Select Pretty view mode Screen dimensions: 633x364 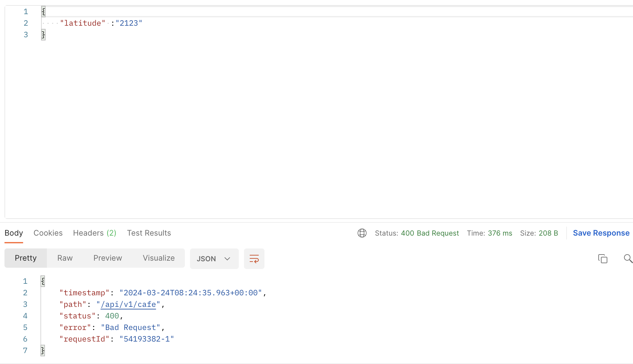[26, 258]
